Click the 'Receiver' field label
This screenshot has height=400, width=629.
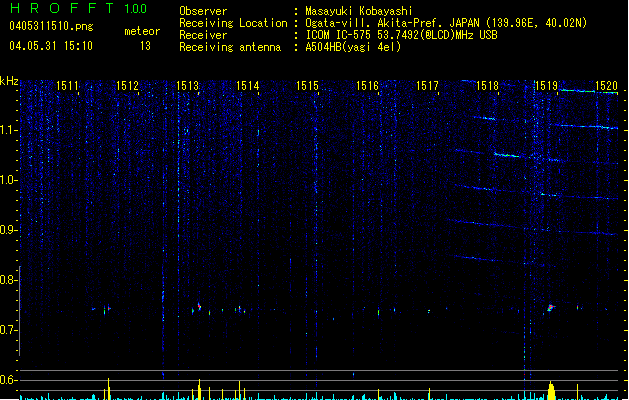(203, 35)
